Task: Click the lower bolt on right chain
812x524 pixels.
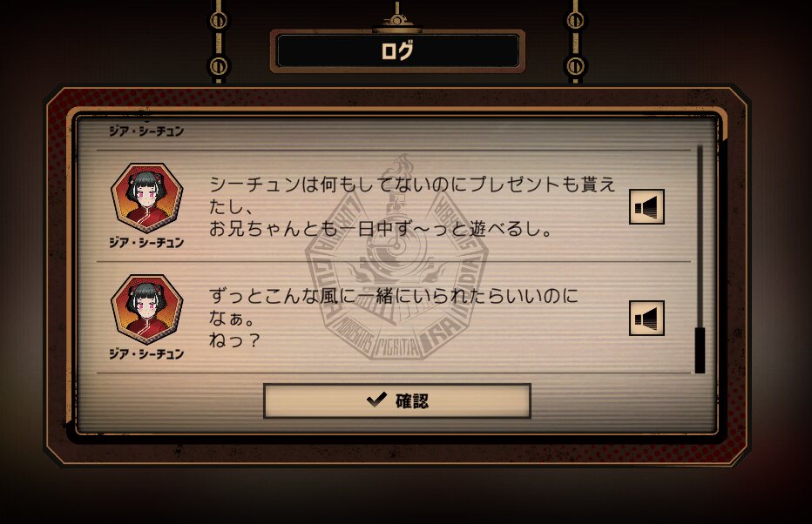Action: point(575,66)
